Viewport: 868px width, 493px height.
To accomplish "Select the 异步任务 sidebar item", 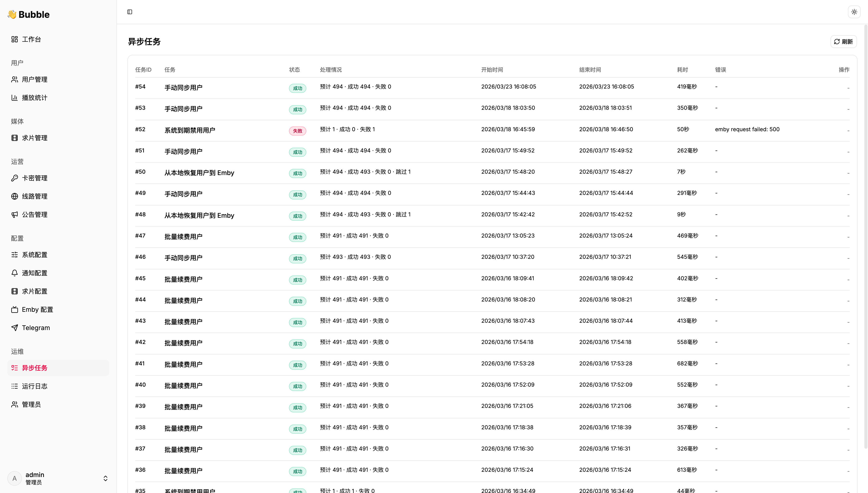I will tap(34, 368).
